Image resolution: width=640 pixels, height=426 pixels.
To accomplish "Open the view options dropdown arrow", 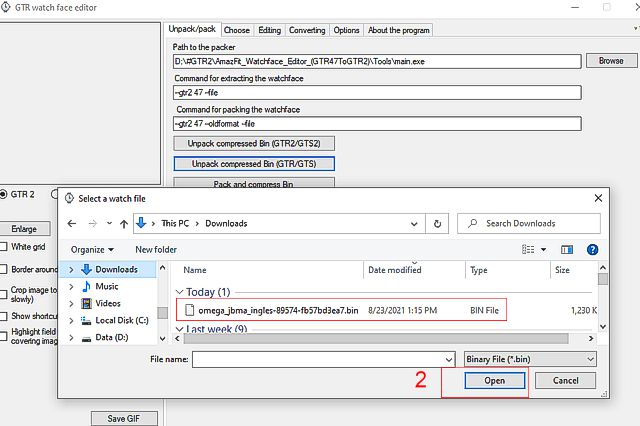I will click(544, 249).
